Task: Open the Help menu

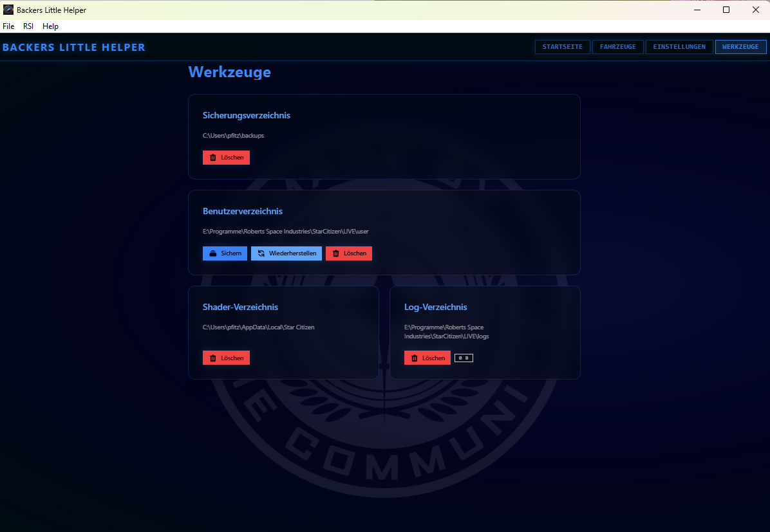Action: click(50, 26)
